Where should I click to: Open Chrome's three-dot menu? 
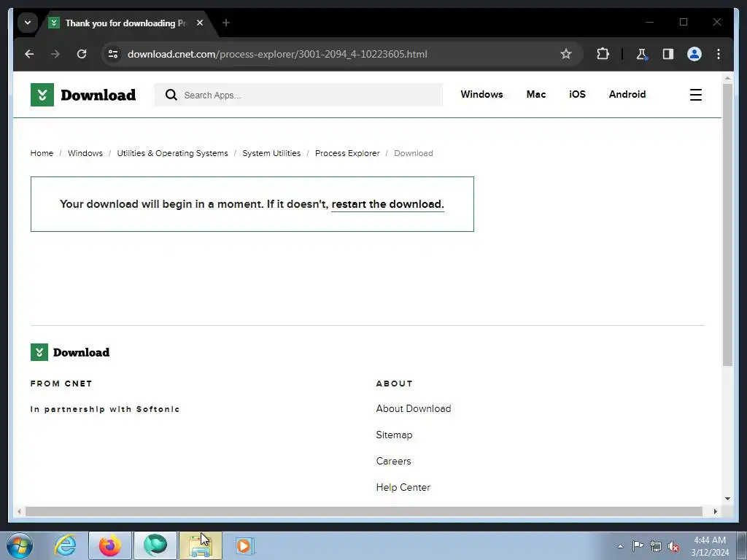point(719,54)
